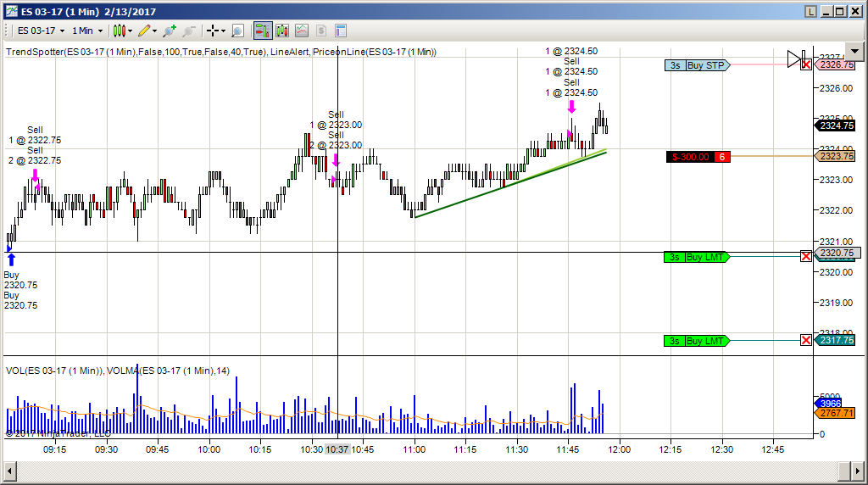Click the triangle marker on the Buy STP line
This screenshot has height=485, width=868.
point(793,59)
